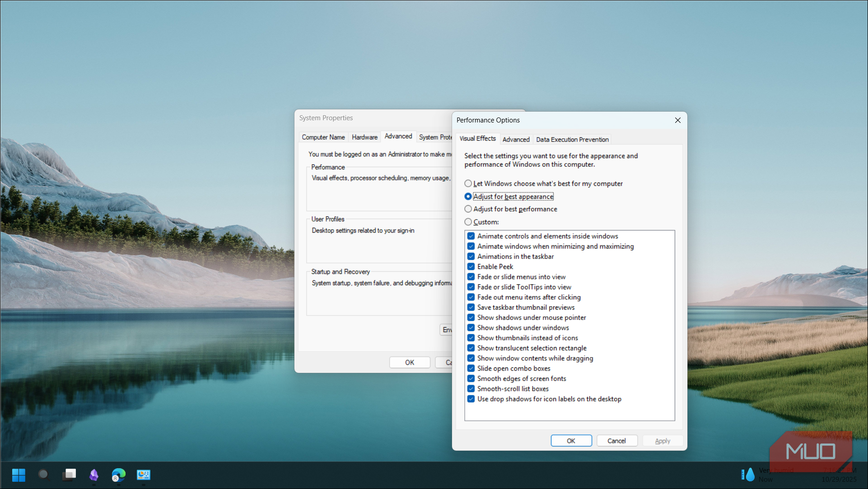Toggle Show shadows under windows

click(x=471, y=328)
